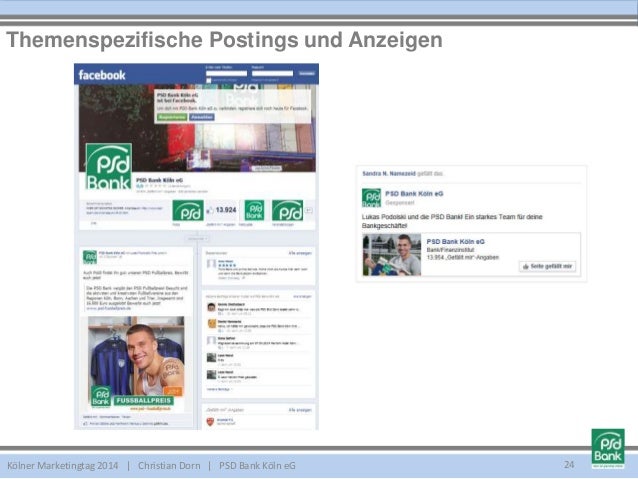Image resolution: width=638 pixels, height=479 pixels.
Task: Click the green Registrieren button
Action: tap(172, 117)
